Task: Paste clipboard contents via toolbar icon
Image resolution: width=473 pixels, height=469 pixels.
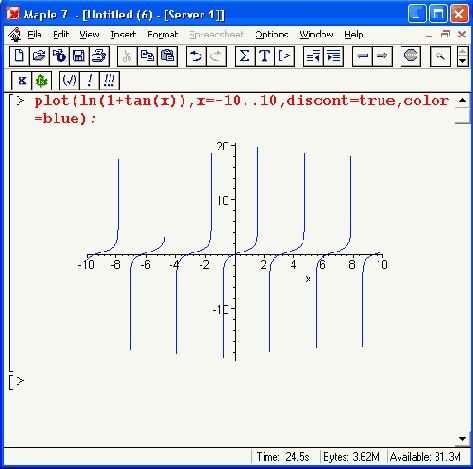Action: tap(167, 56)
